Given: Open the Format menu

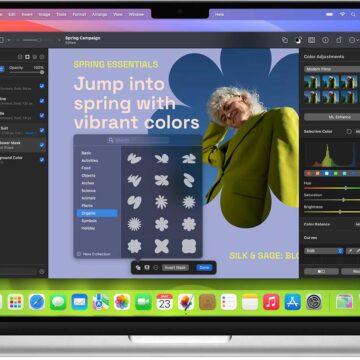Looking at the screenshot, I should point(79,15).
